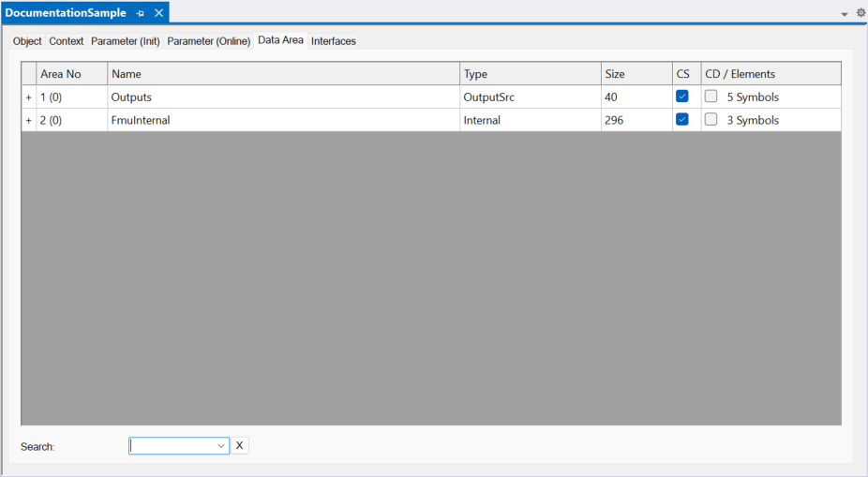Open the window options gear icon

coord(861,13)
